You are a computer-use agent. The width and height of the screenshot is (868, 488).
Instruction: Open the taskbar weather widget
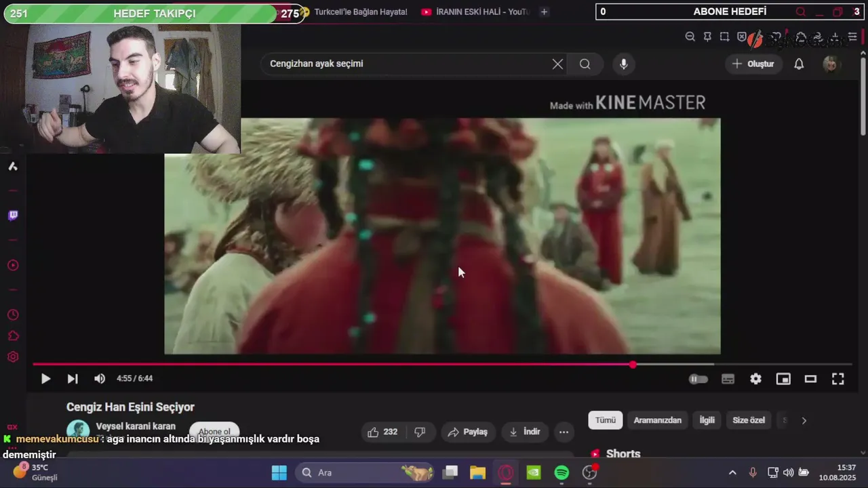(34, 472)
